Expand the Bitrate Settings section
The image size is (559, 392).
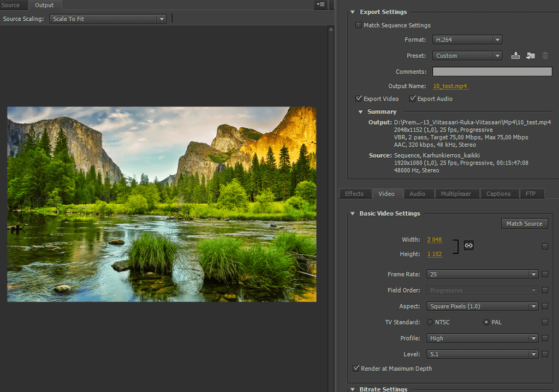coord(353,389)
